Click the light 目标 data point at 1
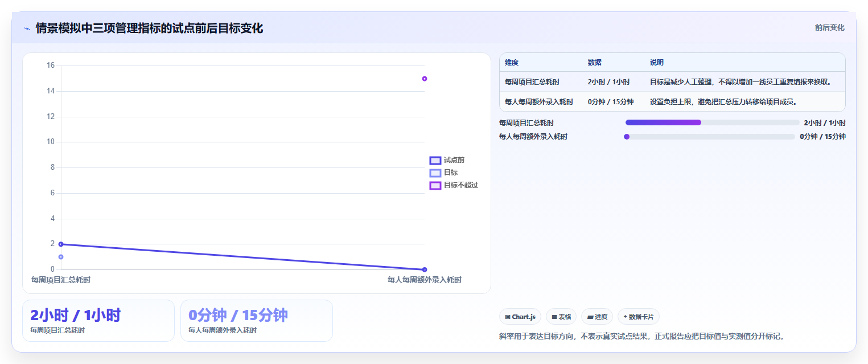The width and height of the screenshot is (868, 364). tap(61, 257)
